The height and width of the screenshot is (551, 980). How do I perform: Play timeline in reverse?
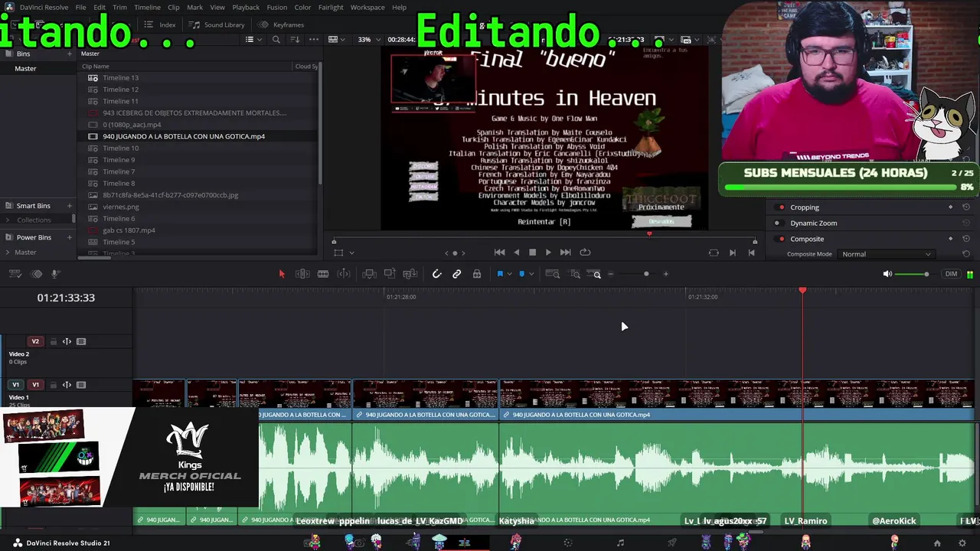516,253
